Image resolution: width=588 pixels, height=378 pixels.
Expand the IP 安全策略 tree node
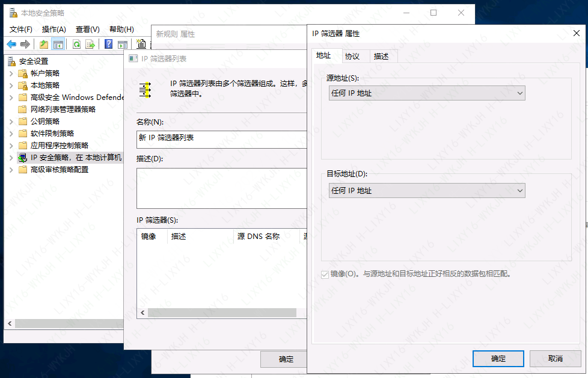coord(11,158)
